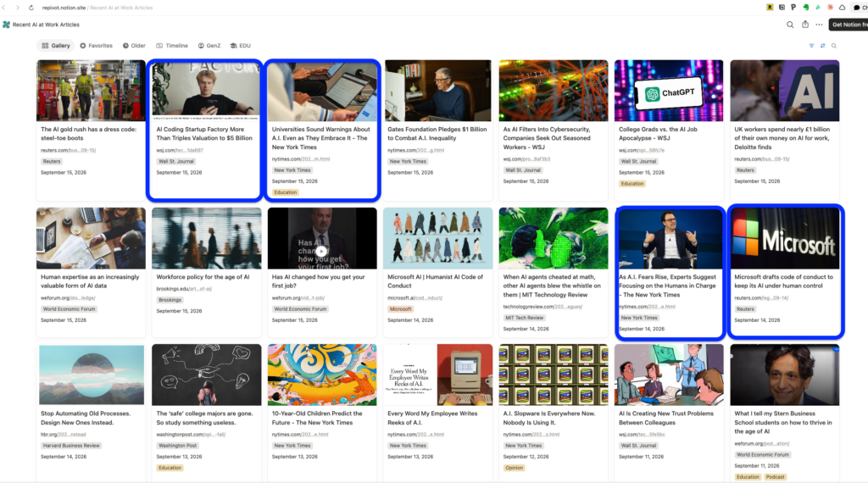This screenshot has width=868, height=483.
Task: Open Human expertise as valuable AI data article
Action: tap(91, 272)
